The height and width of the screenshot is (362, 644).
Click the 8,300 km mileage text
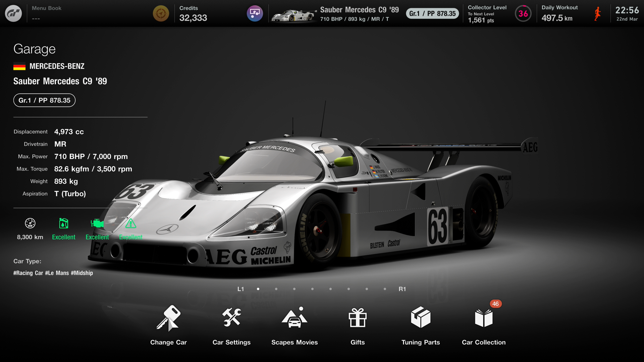(x=30, y=237)
